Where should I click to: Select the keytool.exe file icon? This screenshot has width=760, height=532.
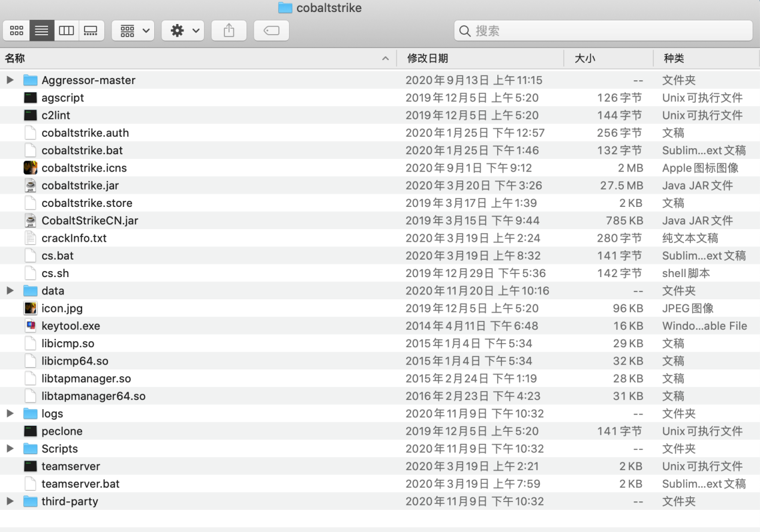point(30,326)
